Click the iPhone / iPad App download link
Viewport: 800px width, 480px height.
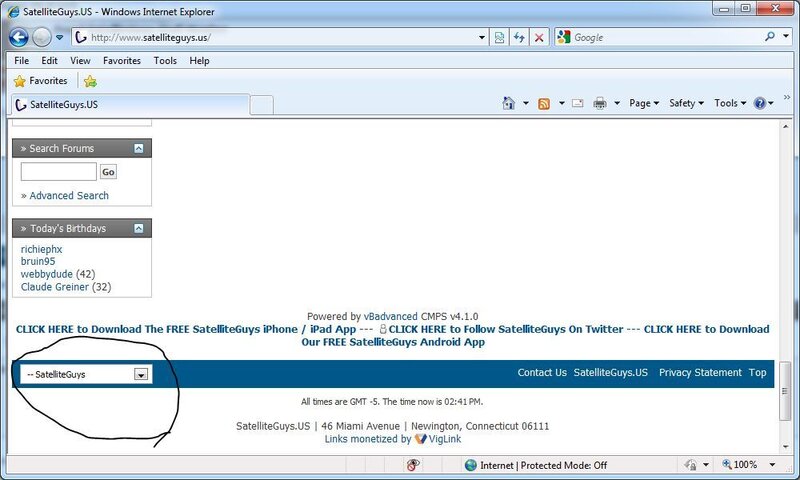(186, 329)
